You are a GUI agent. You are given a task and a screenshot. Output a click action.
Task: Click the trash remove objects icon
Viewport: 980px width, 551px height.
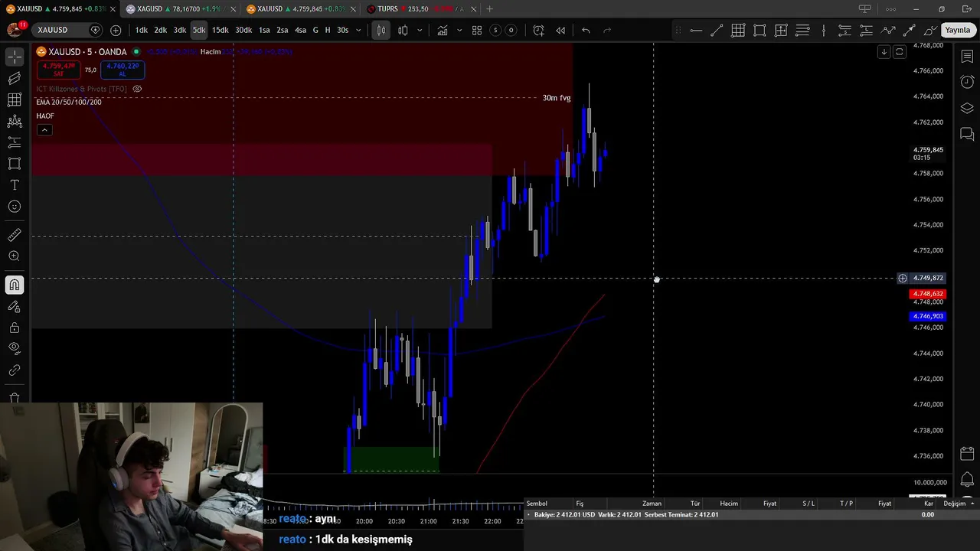15,398
